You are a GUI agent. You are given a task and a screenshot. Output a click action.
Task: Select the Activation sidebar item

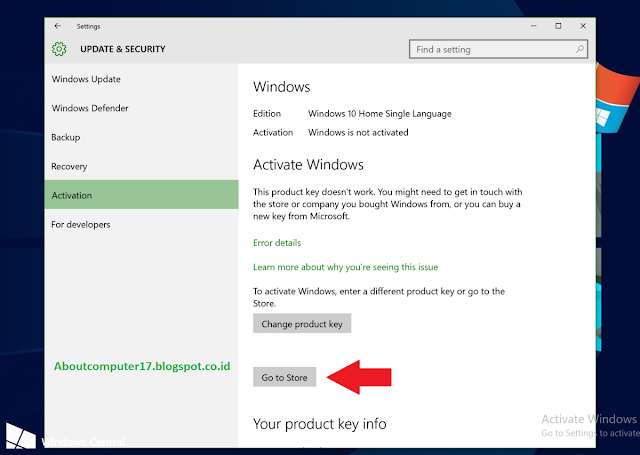pos(141,195)
